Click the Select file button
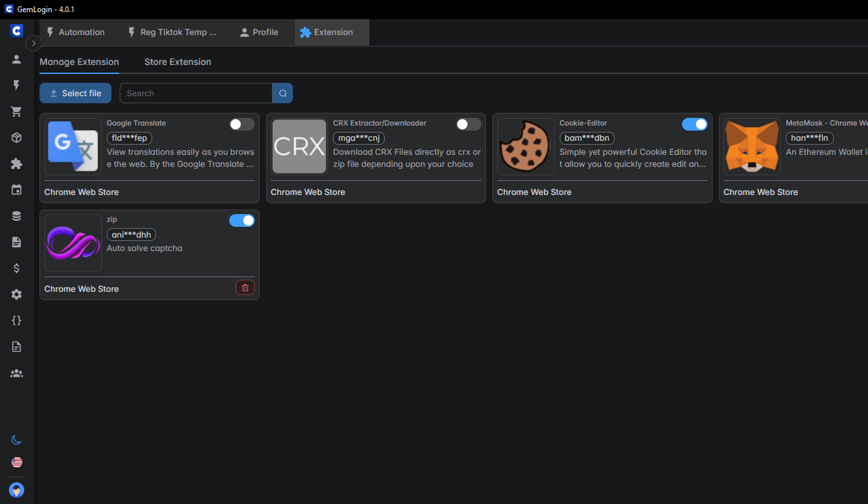 pos(75,93)
